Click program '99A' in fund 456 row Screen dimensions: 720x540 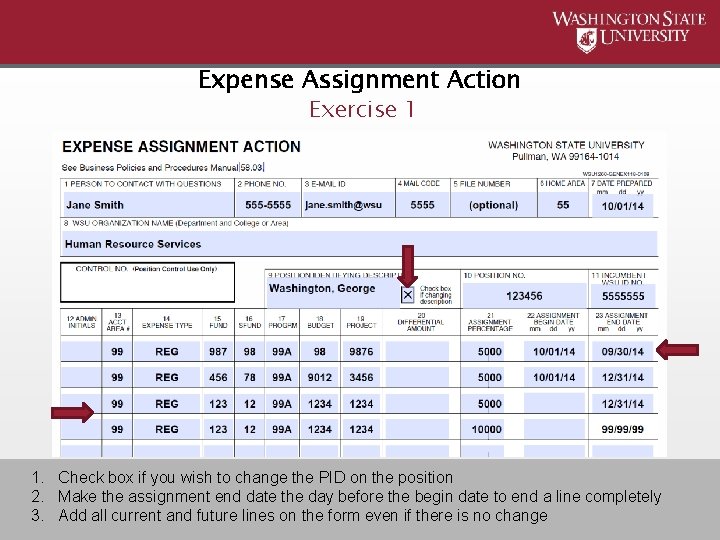pyautogui.click(x=281, y=377)
